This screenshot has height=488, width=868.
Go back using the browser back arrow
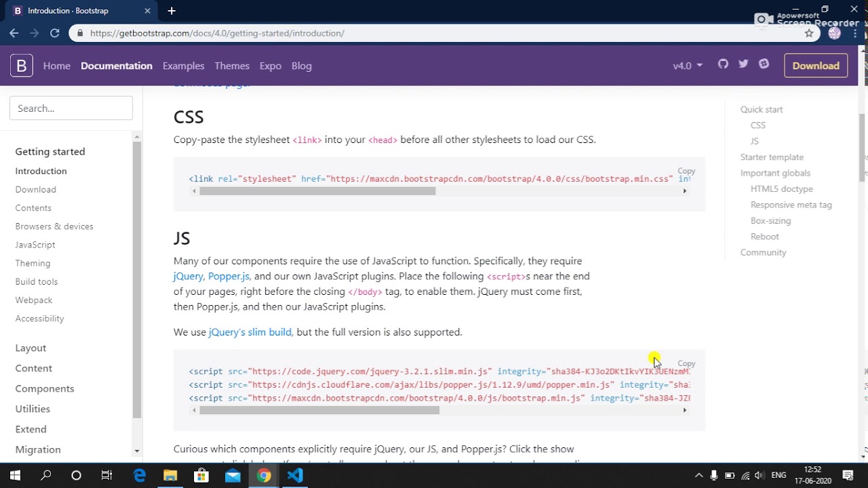point(14,33)
